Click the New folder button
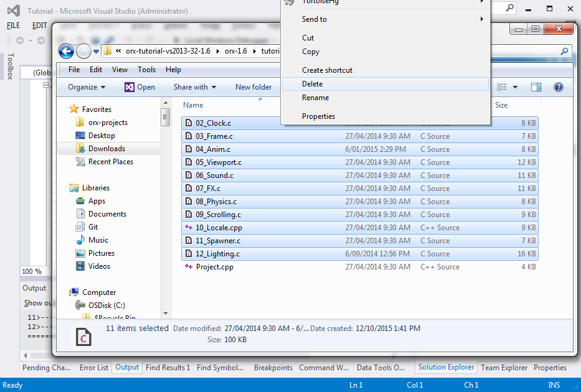This screenshot has height=392, width=581. tap(253, 87)
